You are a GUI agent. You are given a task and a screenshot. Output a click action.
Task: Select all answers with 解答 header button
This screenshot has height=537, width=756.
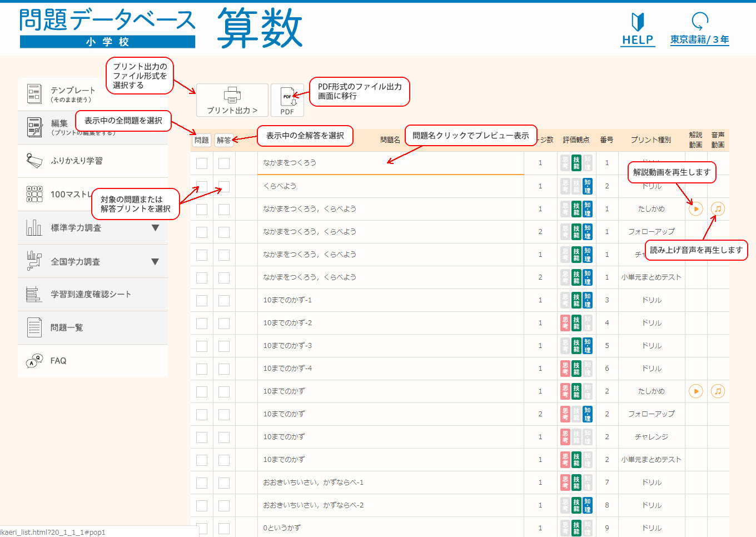224,140
